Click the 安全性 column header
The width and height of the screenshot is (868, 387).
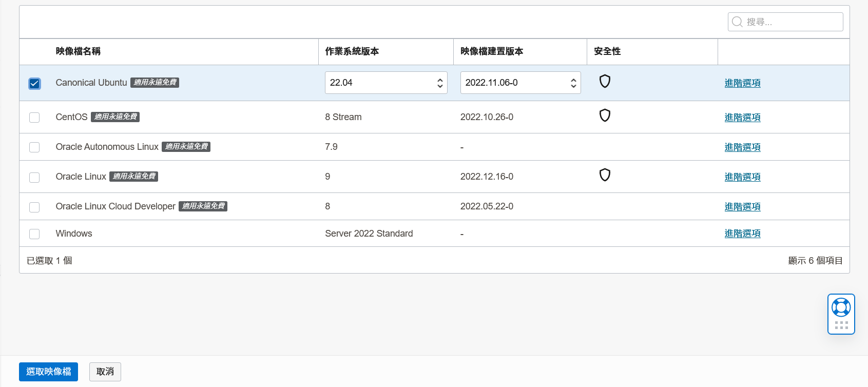tap(607, 51)
